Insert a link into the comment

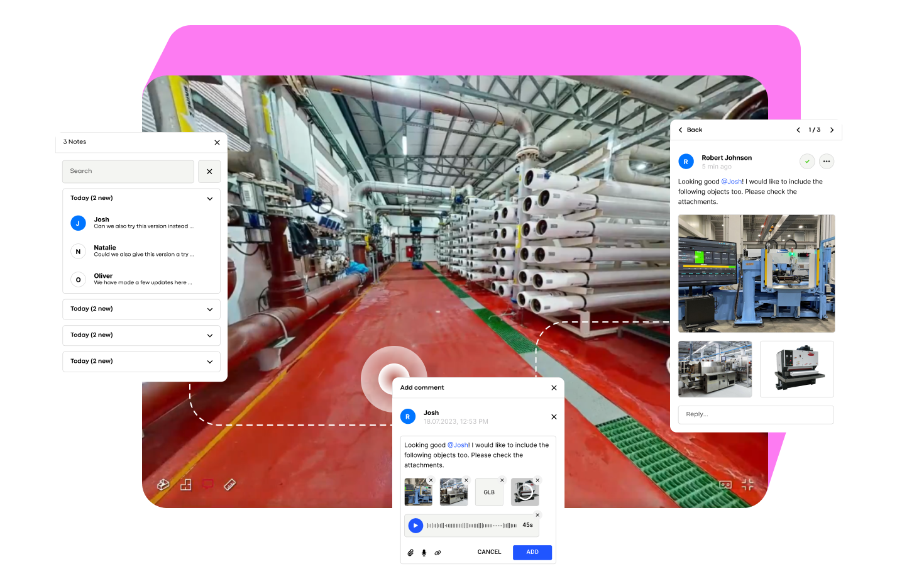437,552
